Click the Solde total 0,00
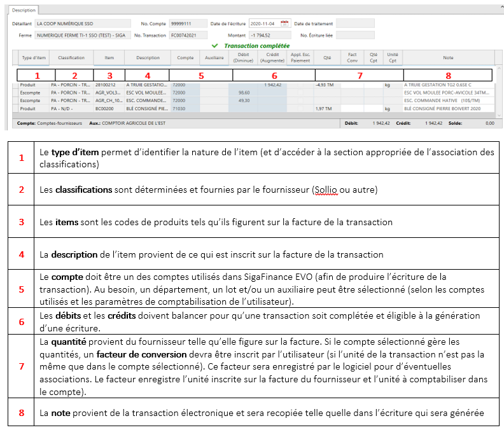Image resolution: width=504 pixels, height=430 pixels. coord(490,123)
